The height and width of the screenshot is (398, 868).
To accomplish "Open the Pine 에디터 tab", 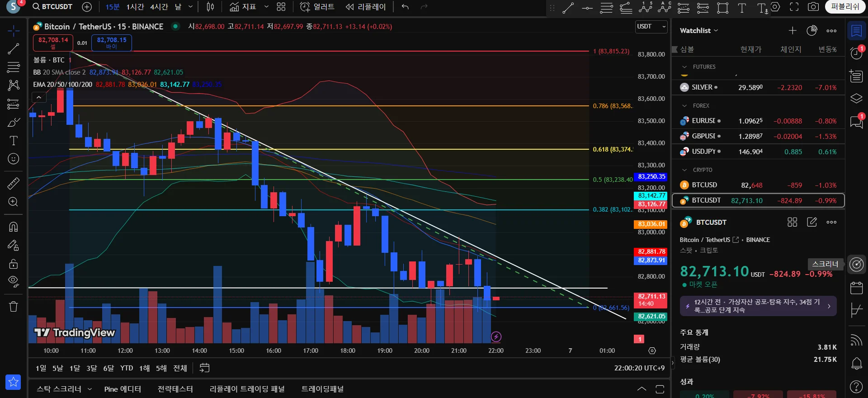I will (x=123, y=389).
